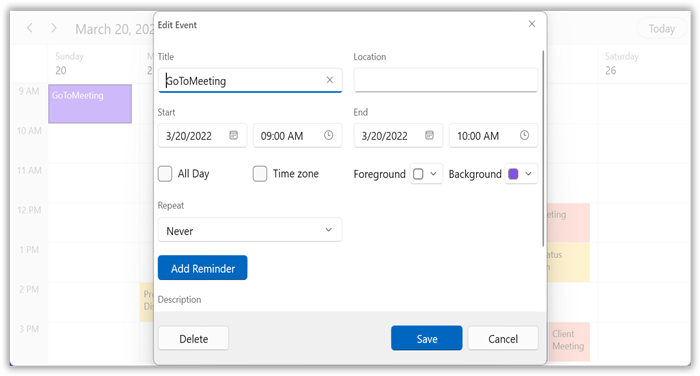This screenshot has height=376, width=700.
Task: Select the GoToMeeting appointment on Sunday
Action: (90, 104)
